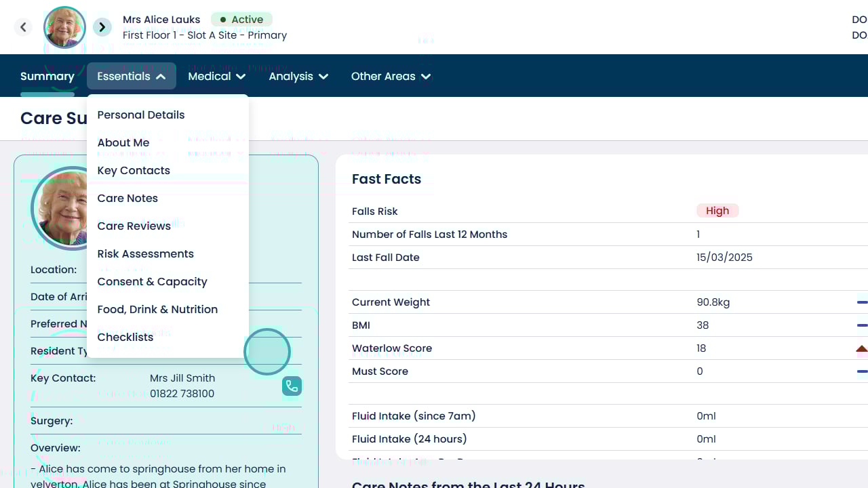
Task: Open About Me menu entry
Action: (x=123, y=143)
